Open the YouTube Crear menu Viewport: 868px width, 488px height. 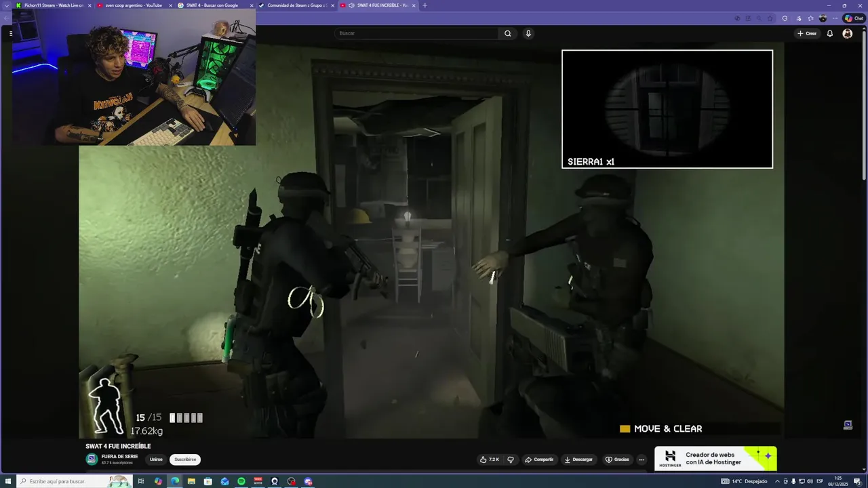807,33
